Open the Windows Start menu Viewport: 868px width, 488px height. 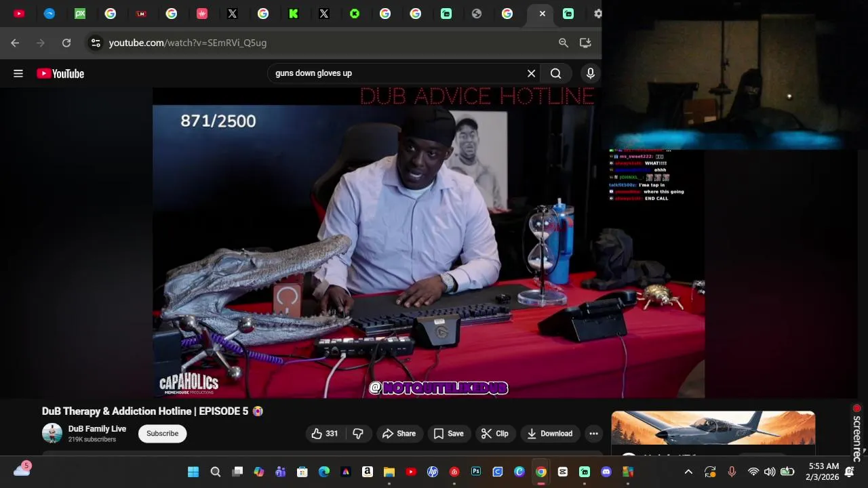point(193,472)
